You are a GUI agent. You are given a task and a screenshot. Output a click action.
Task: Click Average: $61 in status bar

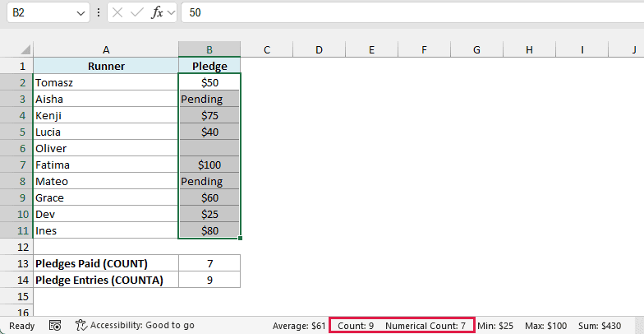299,326
